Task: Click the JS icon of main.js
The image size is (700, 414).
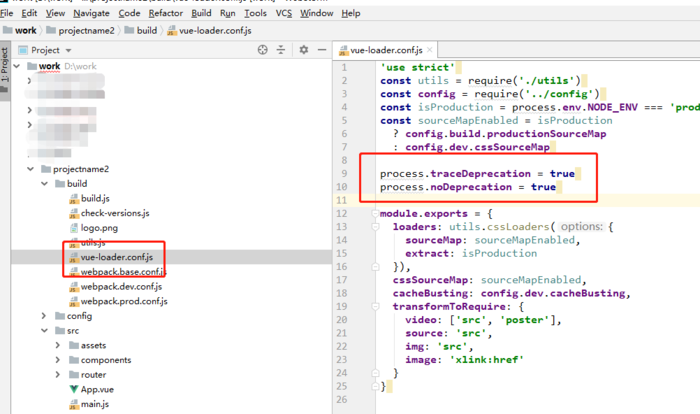Action: (74, 405)
